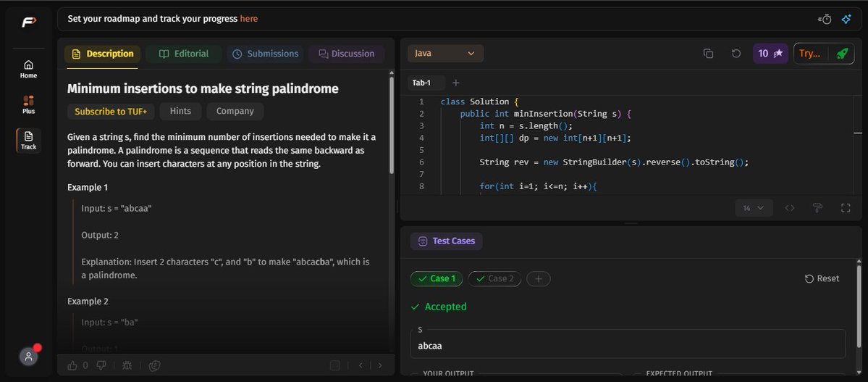Switch to the Submissions tab

(x=265, y=54)
